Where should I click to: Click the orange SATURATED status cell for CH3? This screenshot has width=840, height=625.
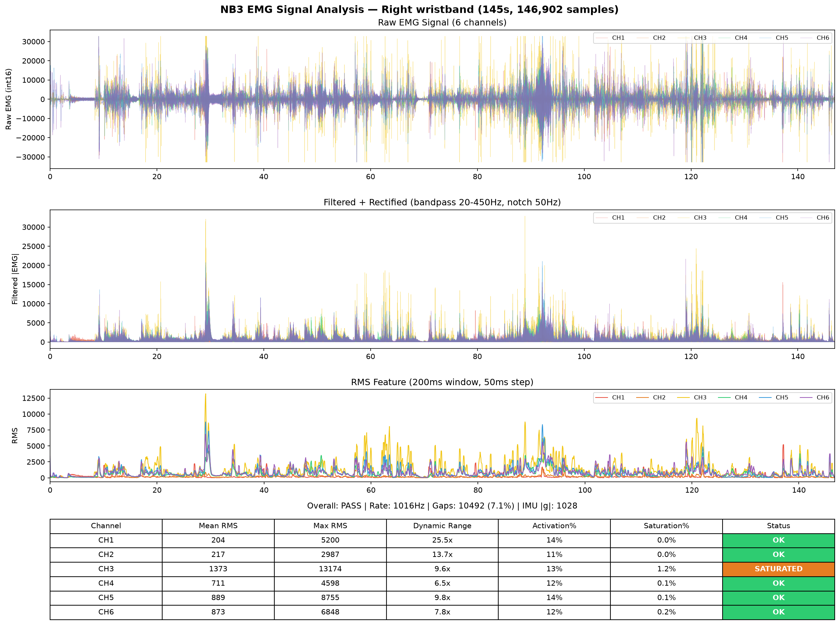click(x=778, y=569)
